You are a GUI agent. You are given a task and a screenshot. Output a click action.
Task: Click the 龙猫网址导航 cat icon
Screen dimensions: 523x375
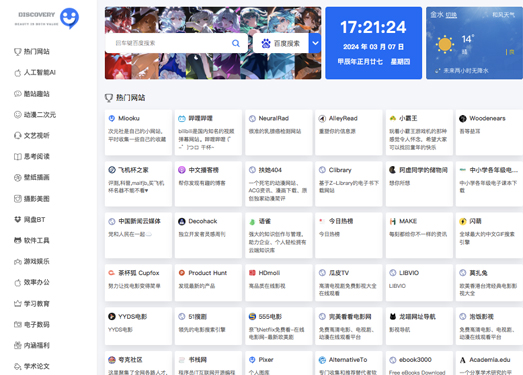[393, 317]
